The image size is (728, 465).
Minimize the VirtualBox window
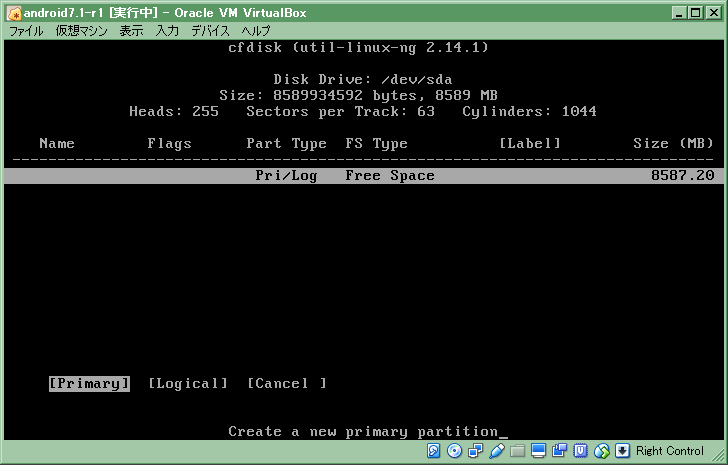tap(679, 13)
